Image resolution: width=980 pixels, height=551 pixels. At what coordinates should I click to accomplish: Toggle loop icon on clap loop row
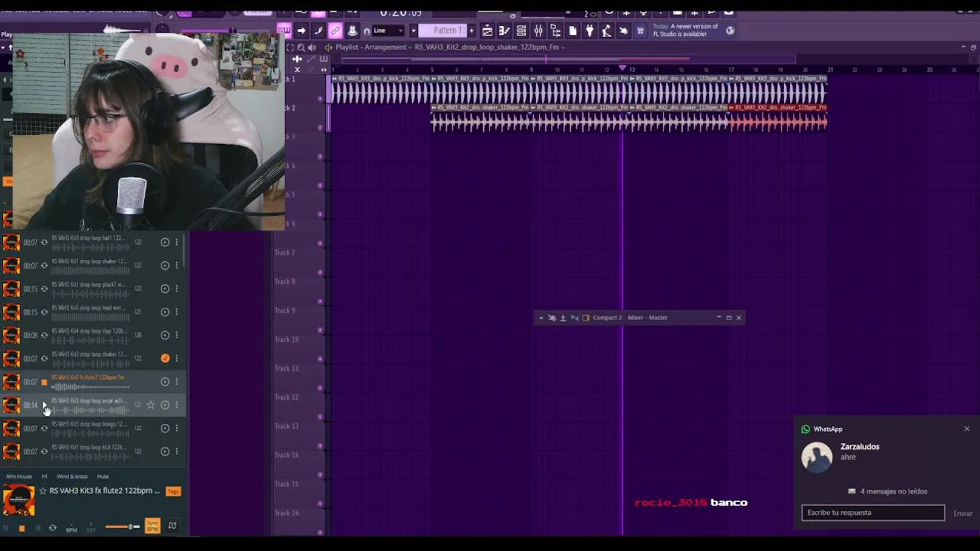pos(44,335)
